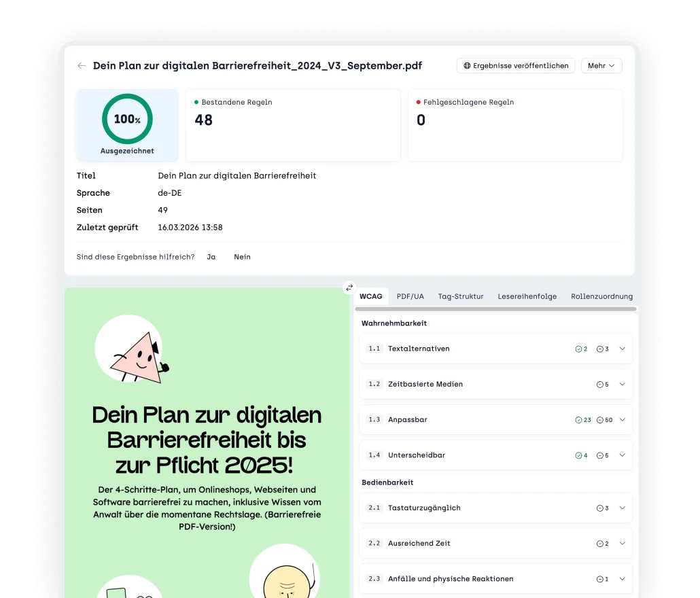Open the Lesereihenfolge tab
This screenshot has height=598, width=700.
(x=527, y=296)
